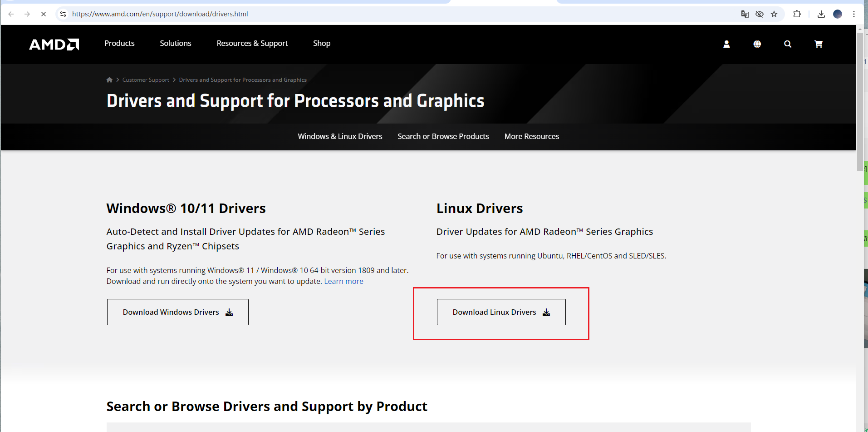Click the browser back arrow
868x432 pixels.
(x=11, y=14)
